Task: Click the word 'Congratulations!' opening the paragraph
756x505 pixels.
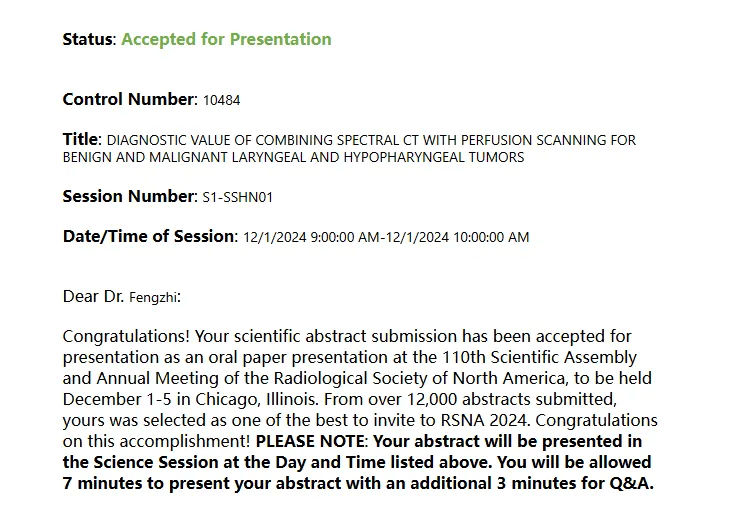Action: click(x=126, y=336)
